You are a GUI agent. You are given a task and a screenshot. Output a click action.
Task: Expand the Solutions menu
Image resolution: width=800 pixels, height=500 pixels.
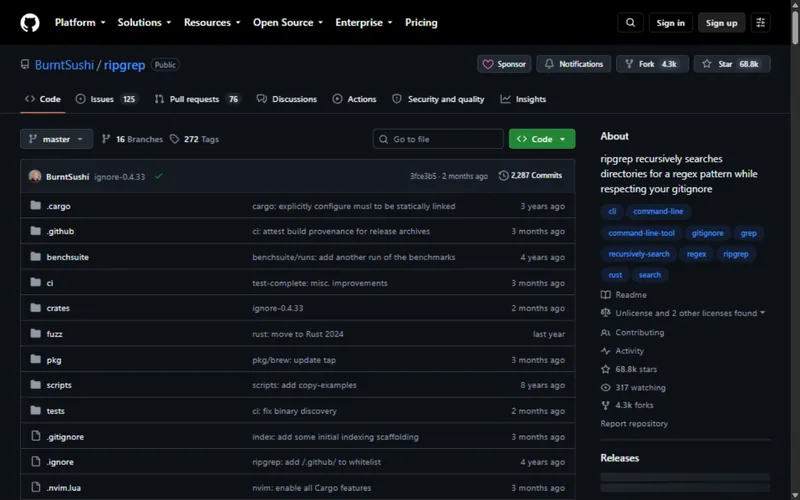pos(144,23)
